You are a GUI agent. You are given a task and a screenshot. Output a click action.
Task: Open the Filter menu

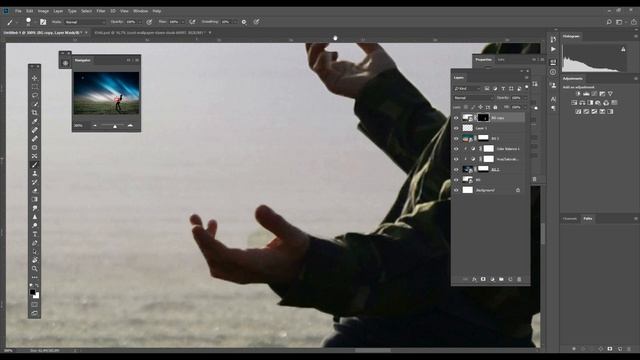(101, 11)
